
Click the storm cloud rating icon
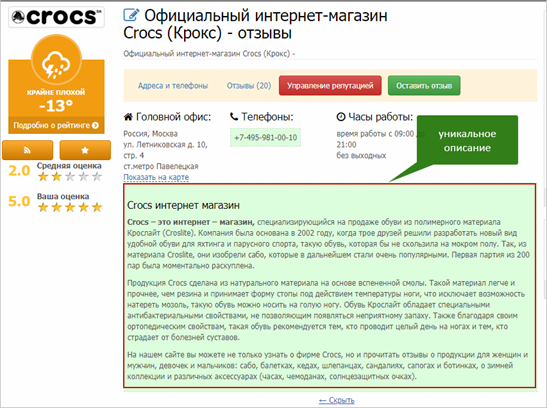click(x=56, y=64)
